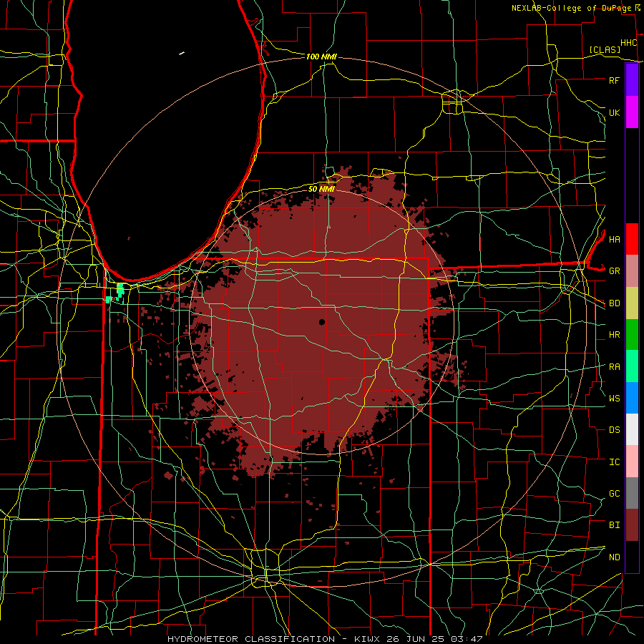Click the dark green HR swatch
The image size is (644, 644).
(632, 335)
